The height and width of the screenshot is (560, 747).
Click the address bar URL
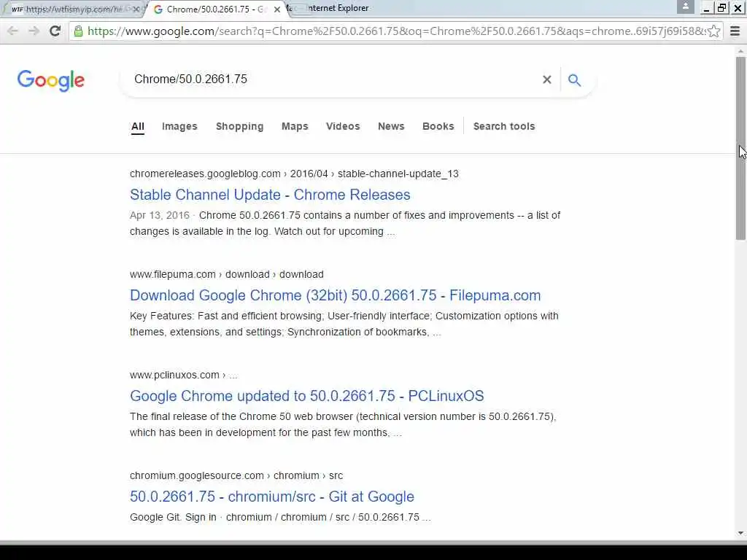(x=395, y=31)
